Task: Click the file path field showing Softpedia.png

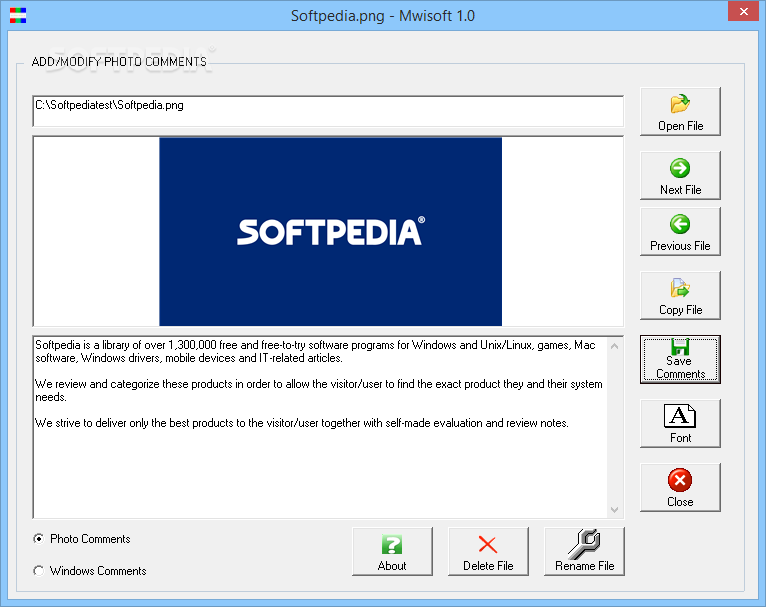Action: (x=328, y=111)
